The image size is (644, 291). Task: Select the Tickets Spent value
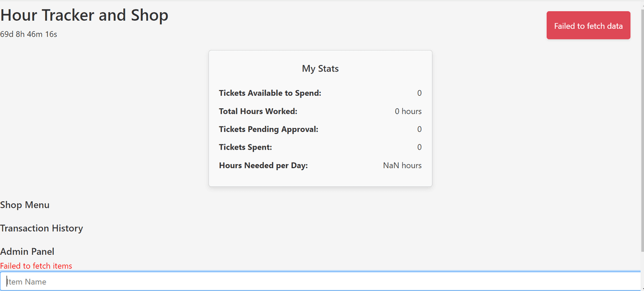click(419, 148)
